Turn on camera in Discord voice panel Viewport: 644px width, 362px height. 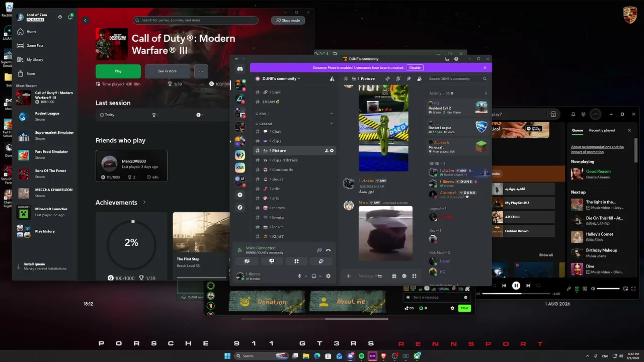[247, 261]
